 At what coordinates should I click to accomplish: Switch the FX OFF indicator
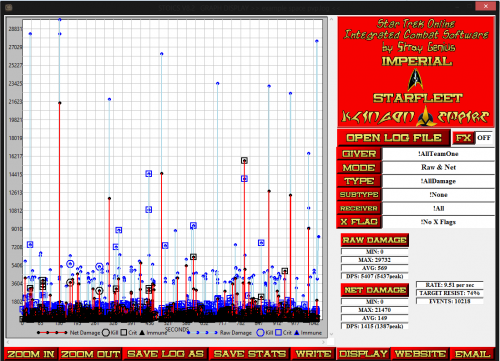coord(484,138)
